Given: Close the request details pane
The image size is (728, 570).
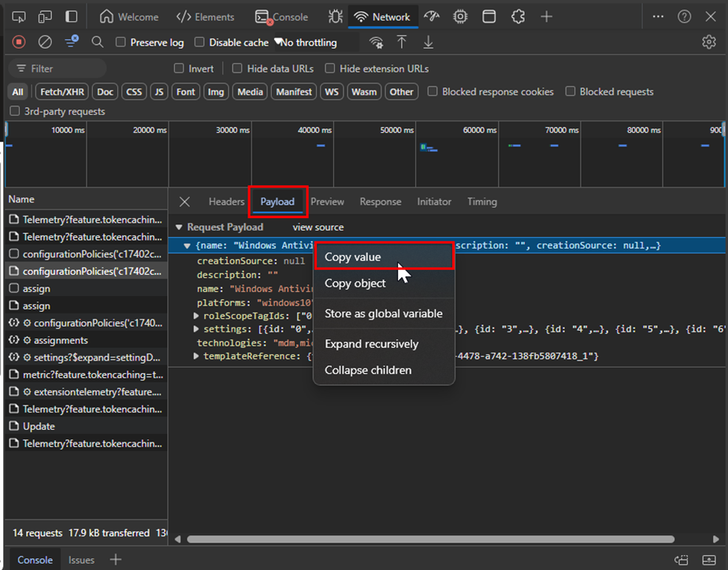Looking at the screenshot, I should [184, 202].
